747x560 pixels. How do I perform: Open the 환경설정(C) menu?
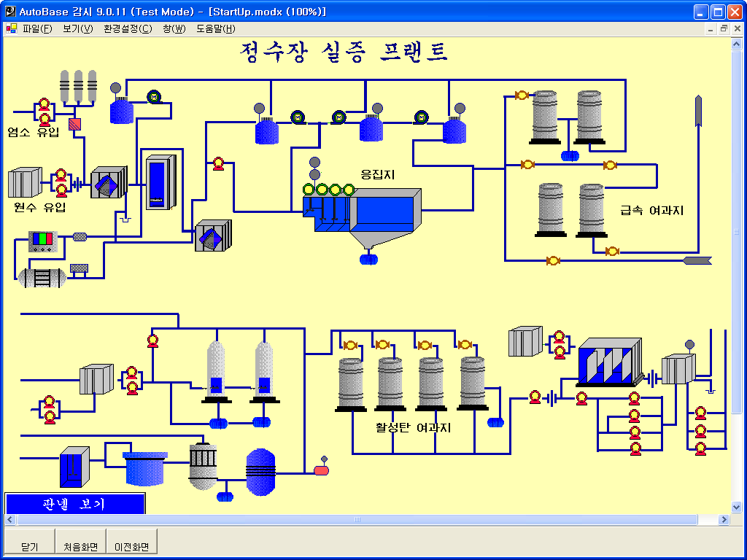click(128, 28)
